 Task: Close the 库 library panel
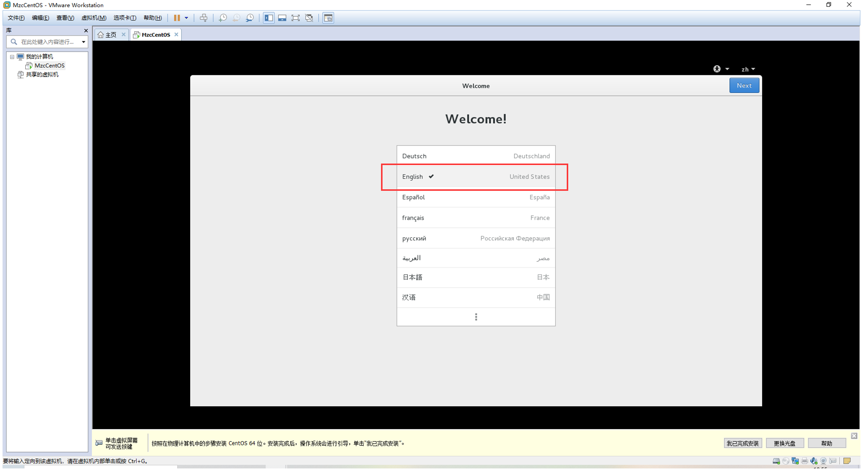[x=86, y=31]
